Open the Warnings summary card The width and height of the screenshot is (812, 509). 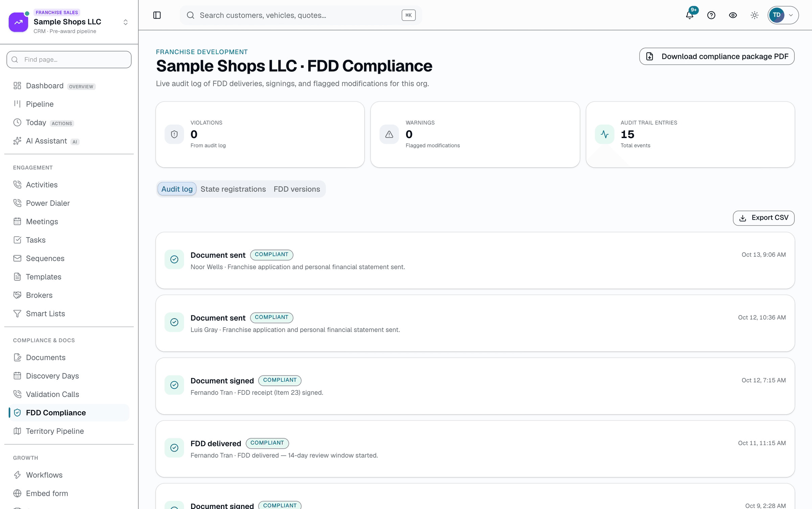(475, 134)
